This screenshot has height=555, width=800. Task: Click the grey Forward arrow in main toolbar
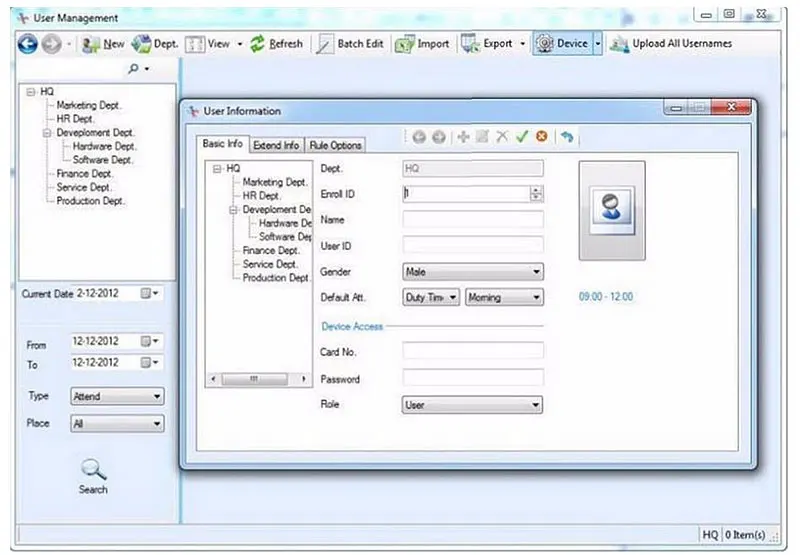coord(52,44)
